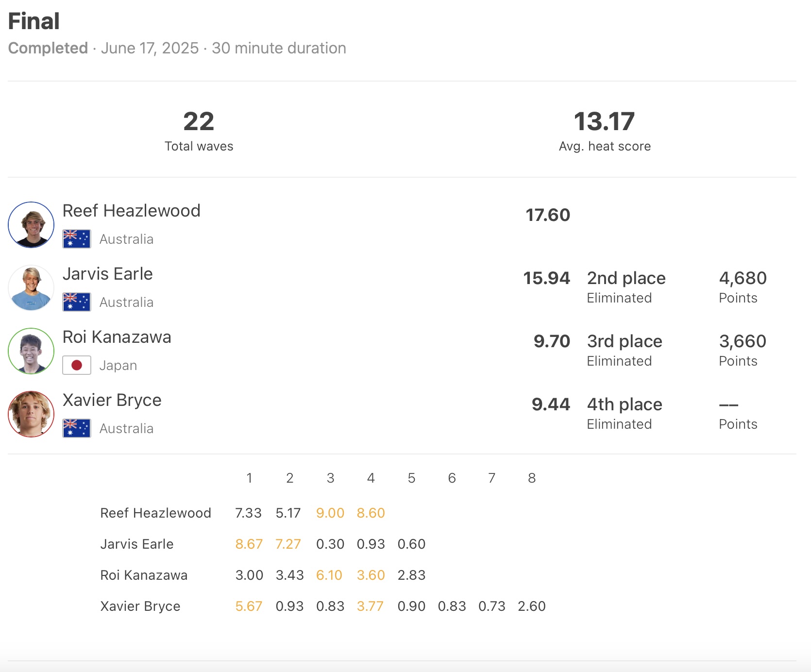Select Reef Heazlewood's 9.00 wave score

(330, 513)
